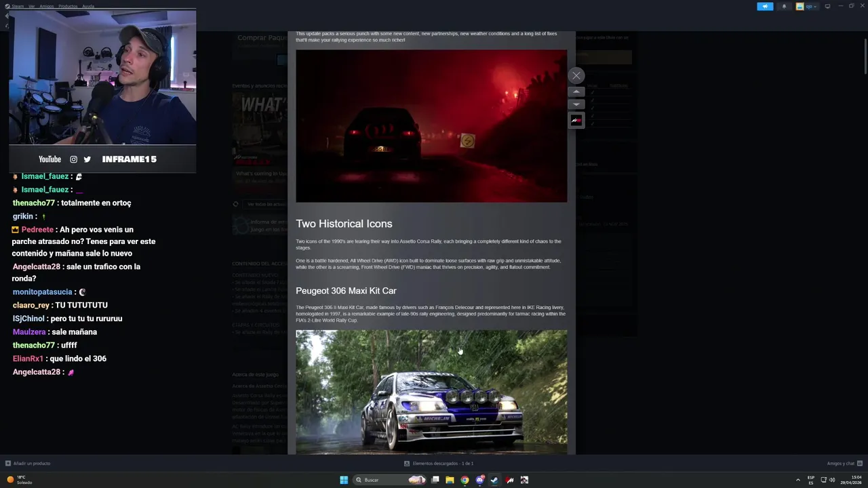Open Task View from taskbar
868x488 pixels.
(435, 480)
